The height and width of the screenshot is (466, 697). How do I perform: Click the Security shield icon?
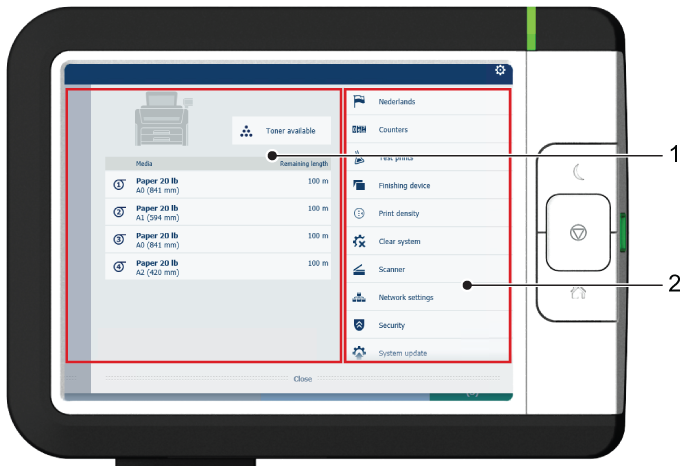pyautogui.click(x=360, y=326)
